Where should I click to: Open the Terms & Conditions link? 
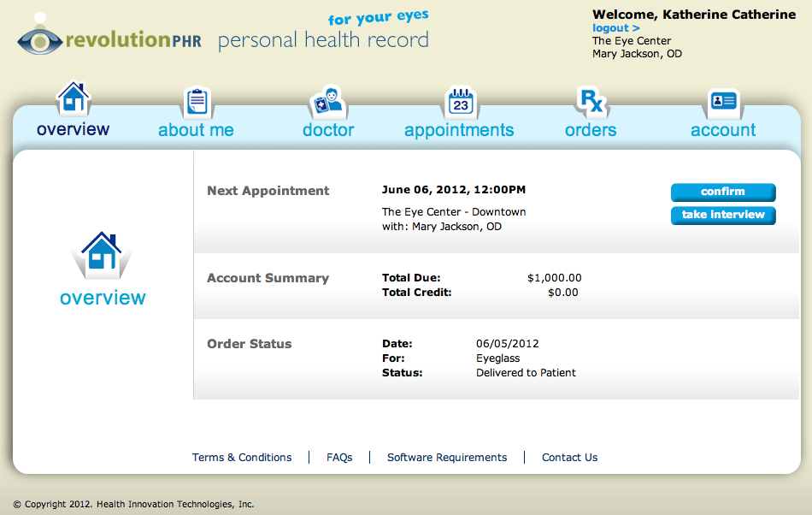pos(242,458)
